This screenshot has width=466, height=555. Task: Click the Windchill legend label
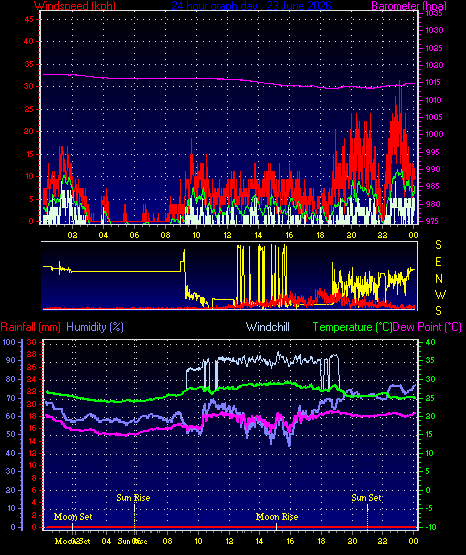(x=267, y=327)
